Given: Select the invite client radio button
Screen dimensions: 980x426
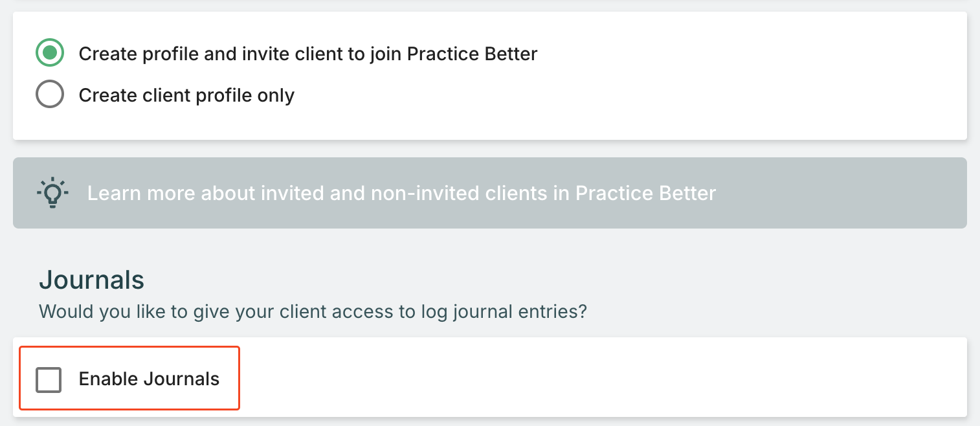Looking at the screenshot, I should [50, 53].
